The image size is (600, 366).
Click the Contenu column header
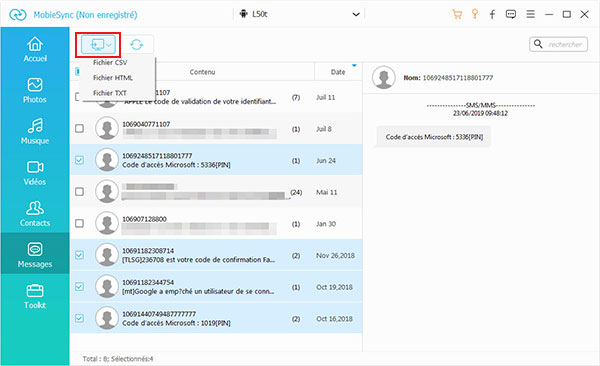tap(202, 72)
